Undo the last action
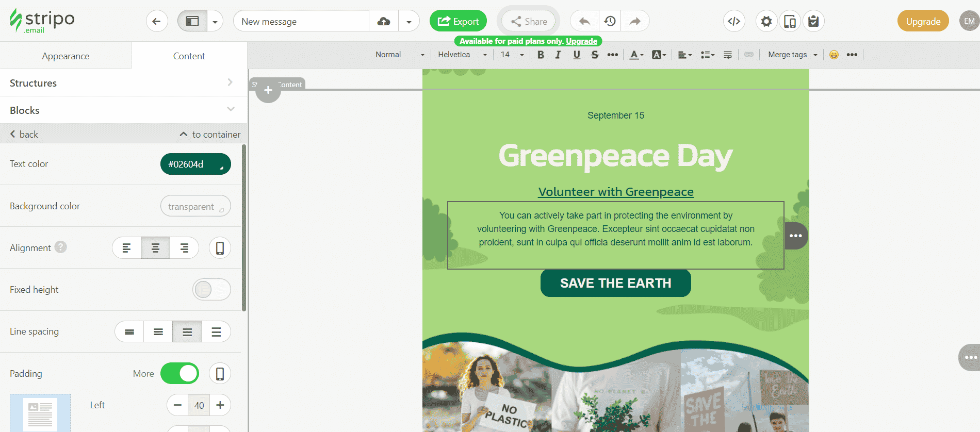 point(584,21)
